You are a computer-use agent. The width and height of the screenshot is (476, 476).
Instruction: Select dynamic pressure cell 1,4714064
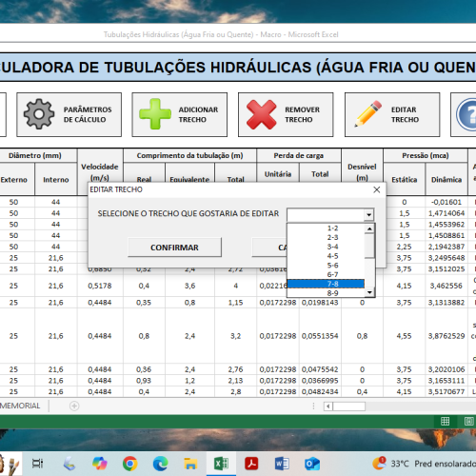coord(446,213)
